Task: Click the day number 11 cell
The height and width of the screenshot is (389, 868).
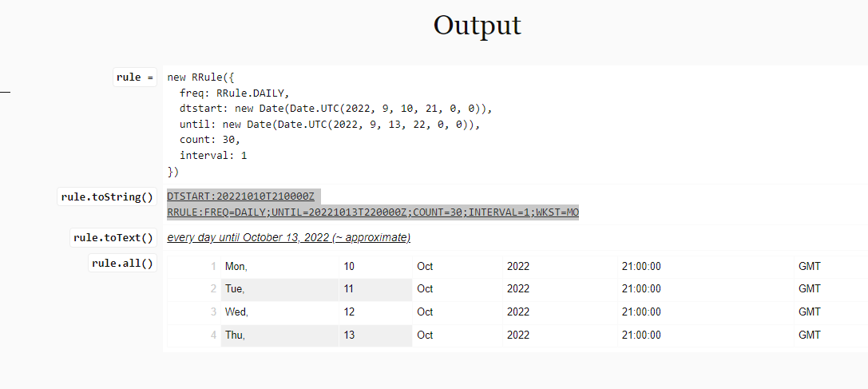Action: point(375,289)
